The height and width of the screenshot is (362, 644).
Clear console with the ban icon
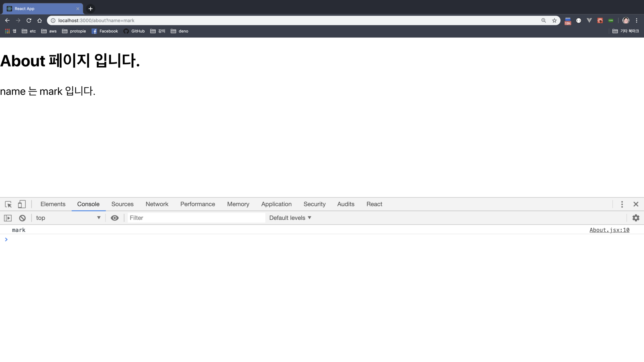tap(22, 218)
